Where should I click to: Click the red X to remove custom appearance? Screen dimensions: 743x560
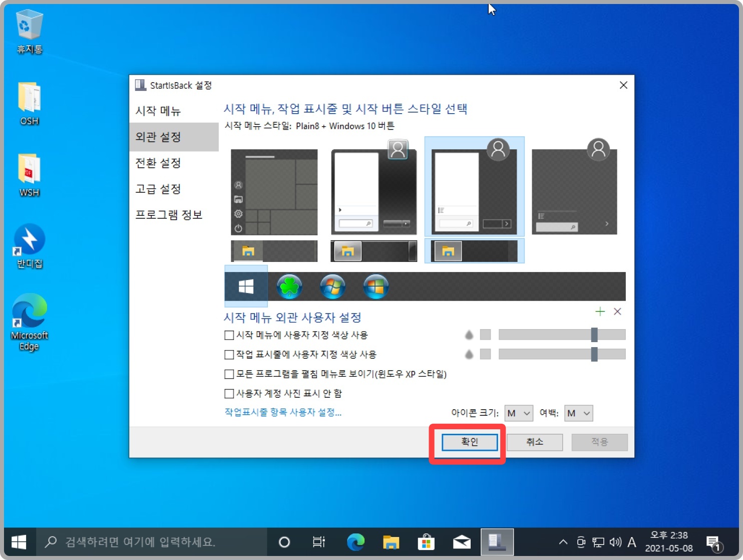(x=617, y=312)
